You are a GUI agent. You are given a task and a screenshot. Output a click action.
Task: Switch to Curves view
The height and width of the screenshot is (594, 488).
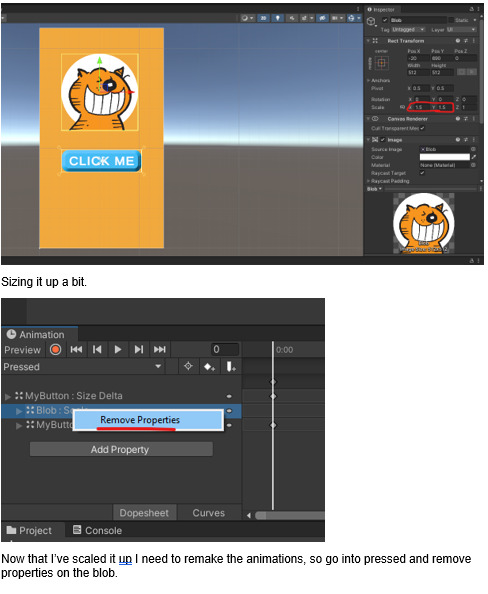pyautogui.click(x=209, y=513)
